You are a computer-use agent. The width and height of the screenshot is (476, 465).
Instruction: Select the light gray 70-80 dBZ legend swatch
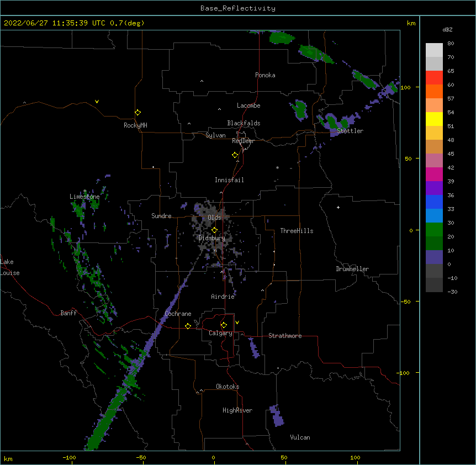coord(434,50)
